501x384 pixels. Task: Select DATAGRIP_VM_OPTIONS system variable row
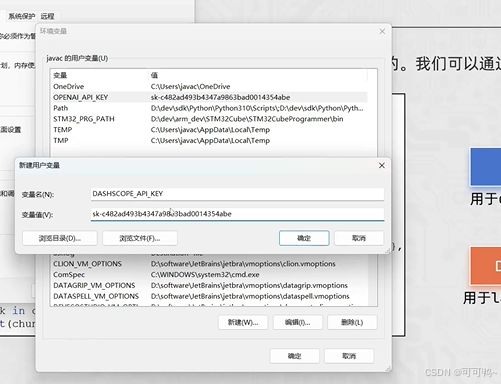tap(210, 285)
